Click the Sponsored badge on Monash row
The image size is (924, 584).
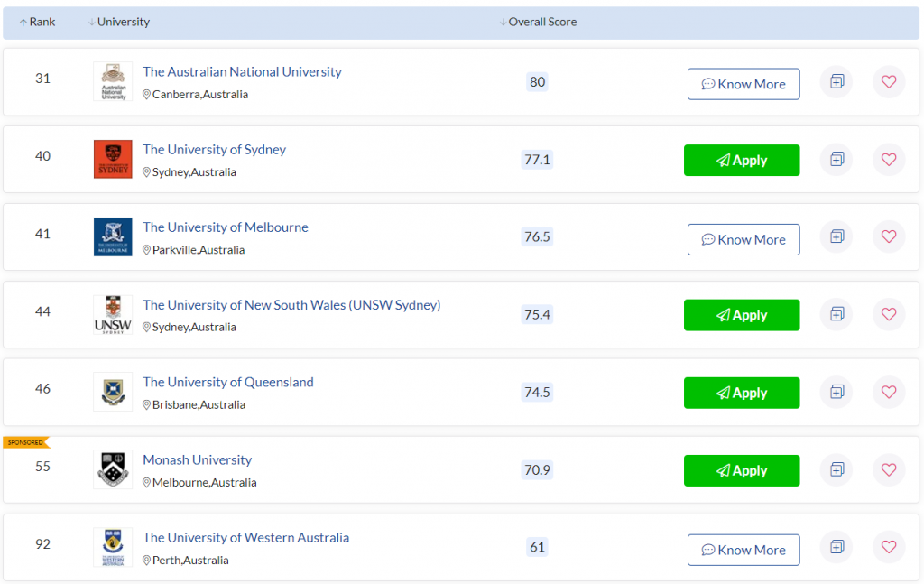pyautogui.click(x=25, y=442)
